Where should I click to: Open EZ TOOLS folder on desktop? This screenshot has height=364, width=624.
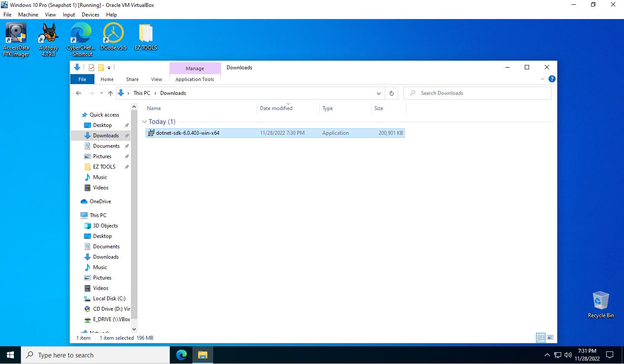pyautogui.click(x=146, y=37)
